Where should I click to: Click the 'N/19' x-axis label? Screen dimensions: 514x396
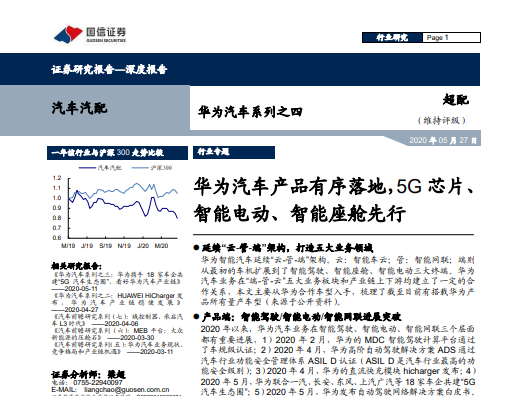click(x=124, y=246)
